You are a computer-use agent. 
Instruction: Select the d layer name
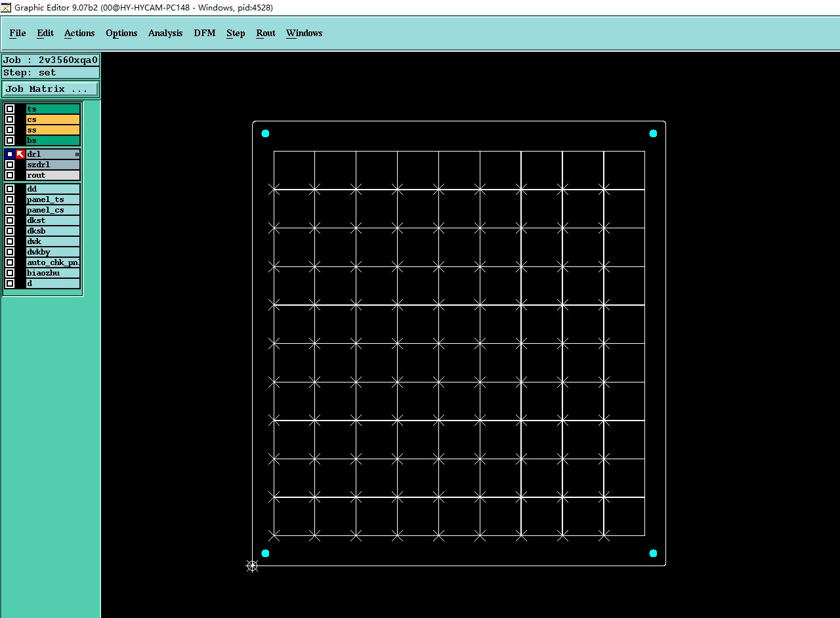pos(53,283)
